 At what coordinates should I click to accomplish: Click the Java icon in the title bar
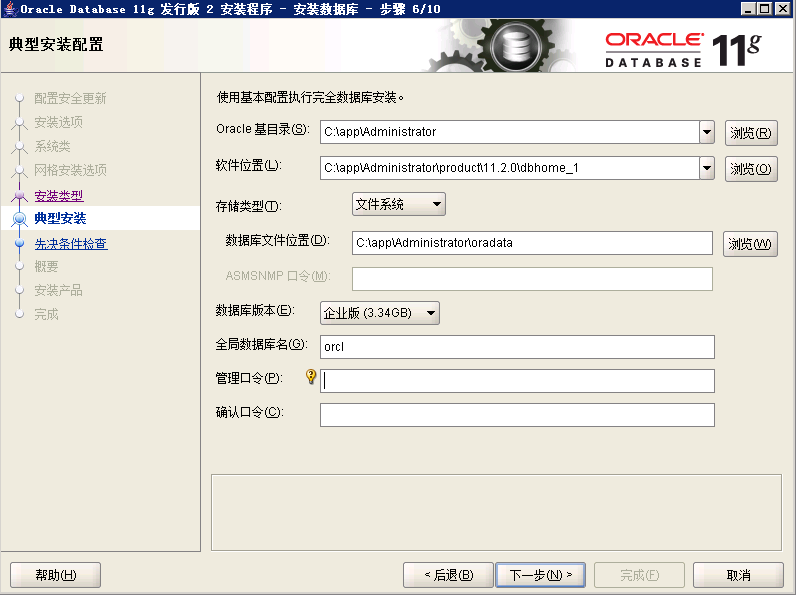coord(9,9)
